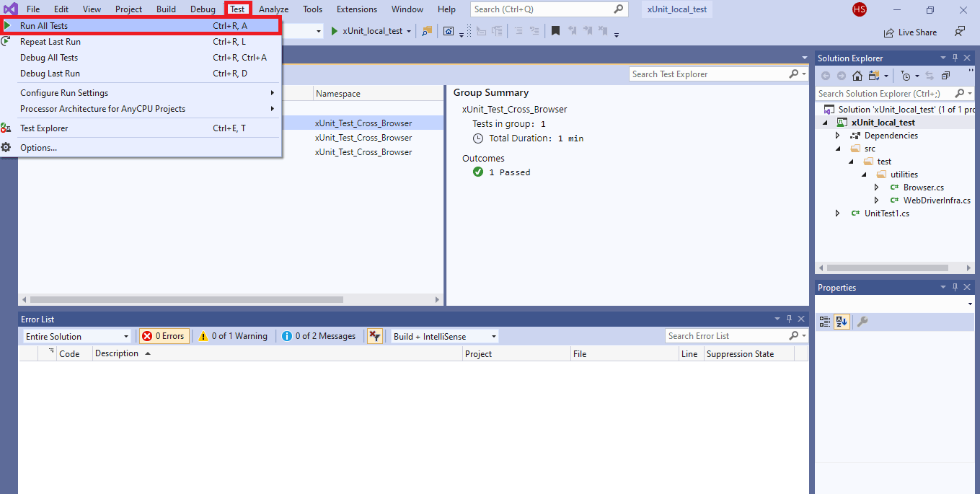Screen dimensions: 980x494
Task: Click the Properties wrench icon
Action: click(x=862, y=322)
